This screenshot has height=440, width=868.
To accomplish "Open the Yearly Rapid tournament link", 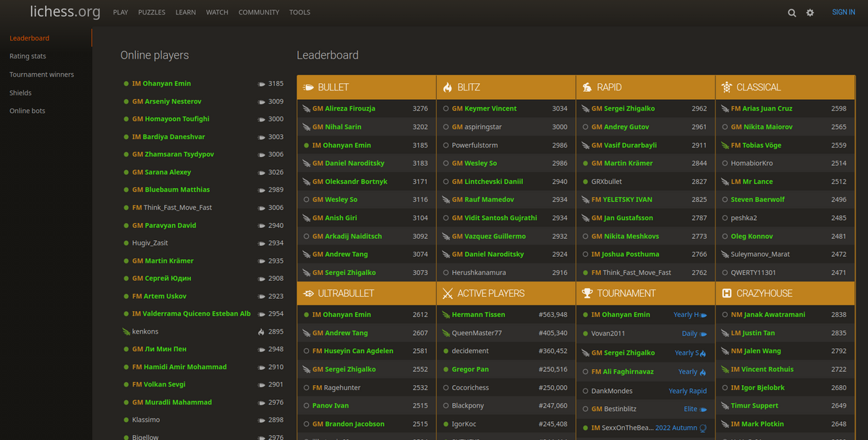I will tap(687, 392).
